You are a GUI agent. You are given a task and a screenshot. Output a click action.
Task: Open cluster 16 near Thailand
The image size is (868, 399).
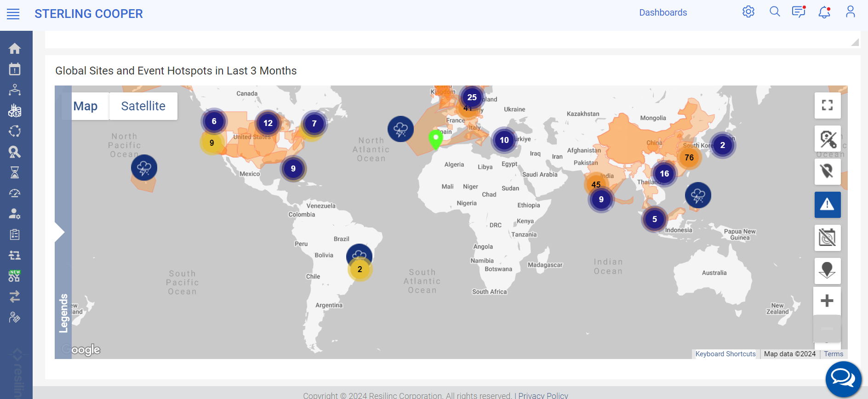point(664,173)
